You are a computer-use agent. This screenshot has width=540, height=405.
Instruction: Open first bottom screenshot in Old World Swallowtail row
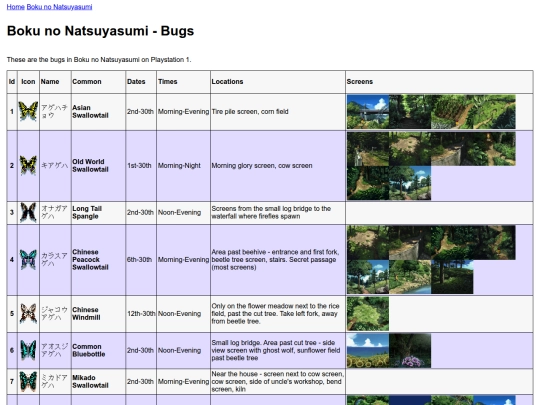[x=368, y=183]
